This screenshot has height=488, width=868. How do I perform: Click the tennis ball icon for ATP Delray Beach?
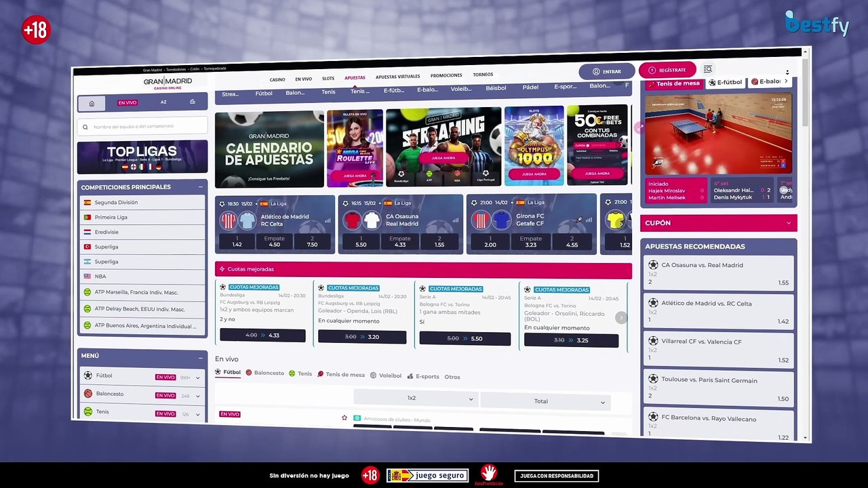click(87, 309)
